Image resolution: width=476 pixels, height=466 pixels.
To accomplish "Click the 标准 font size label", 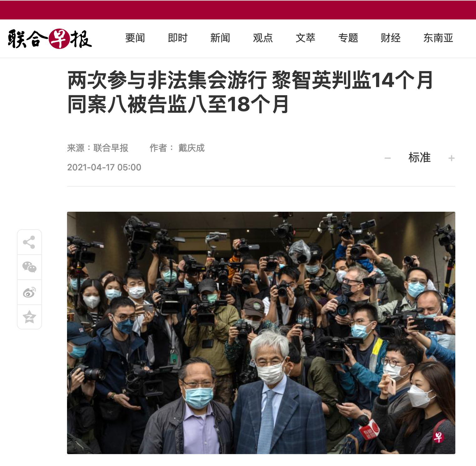I will click(419, 158).
